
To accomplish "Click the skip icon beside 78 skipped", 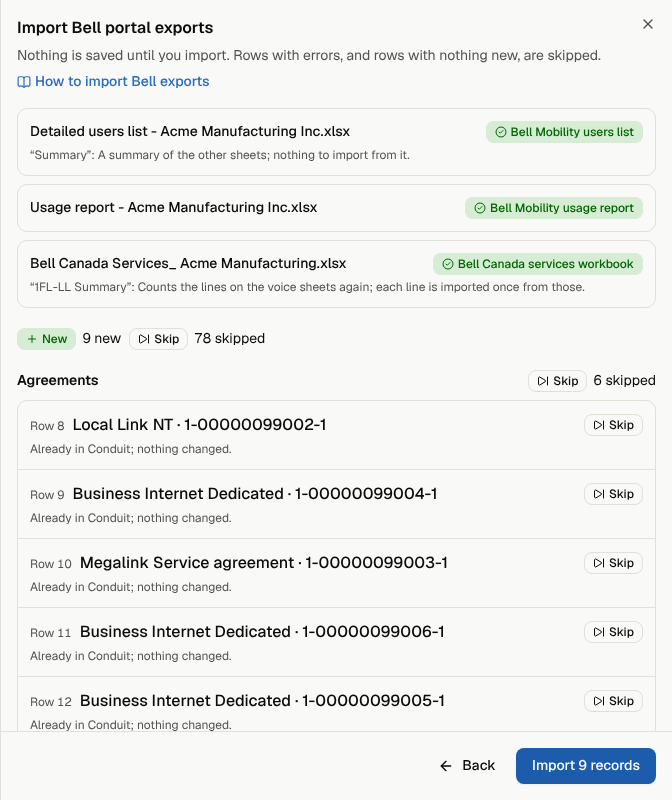I will pyautogui.click(x=144, y=339).
